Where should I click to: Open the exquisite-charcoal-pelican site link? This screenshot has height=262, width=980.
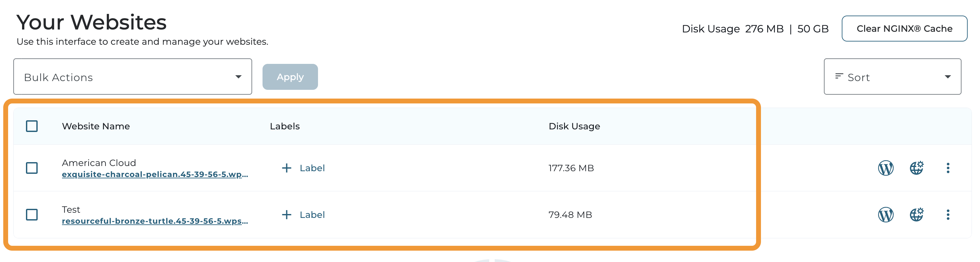point(155,174)
